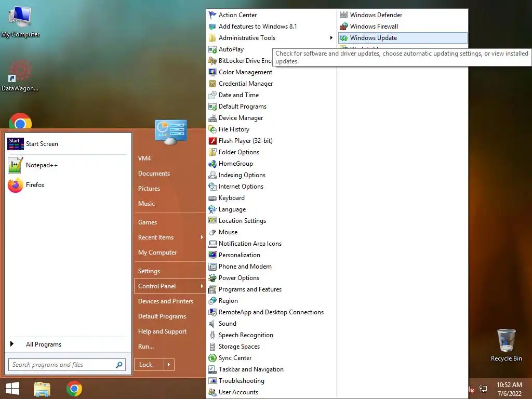
Task: Click Windows Defender wall icon
Action: pos(344,15)
